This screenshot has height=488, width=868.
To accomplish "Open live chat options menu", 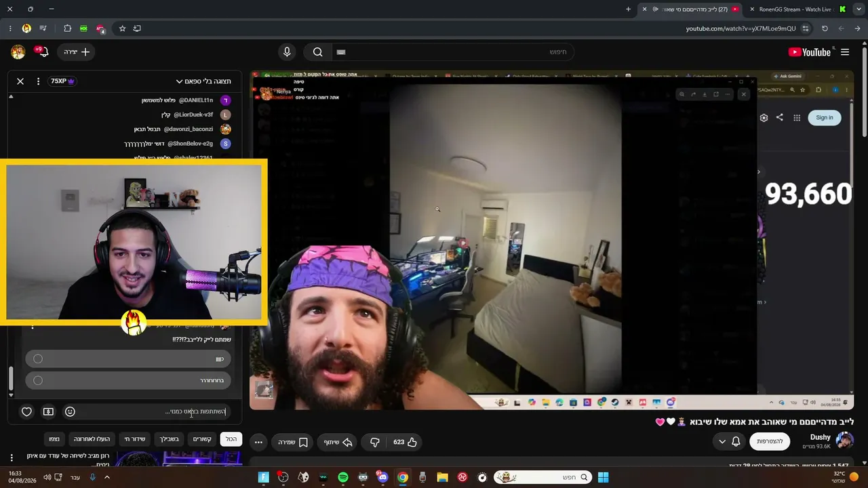I will tap(39, 81).
